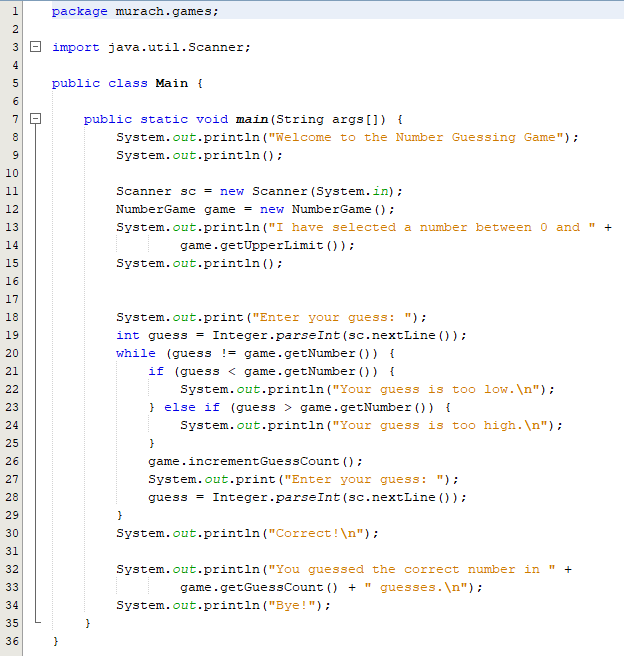Click 'guess = Integer.parseInt' on line 28
This screenshot has height=656, width=624.
pyautogui.click(x=307, y=497)
